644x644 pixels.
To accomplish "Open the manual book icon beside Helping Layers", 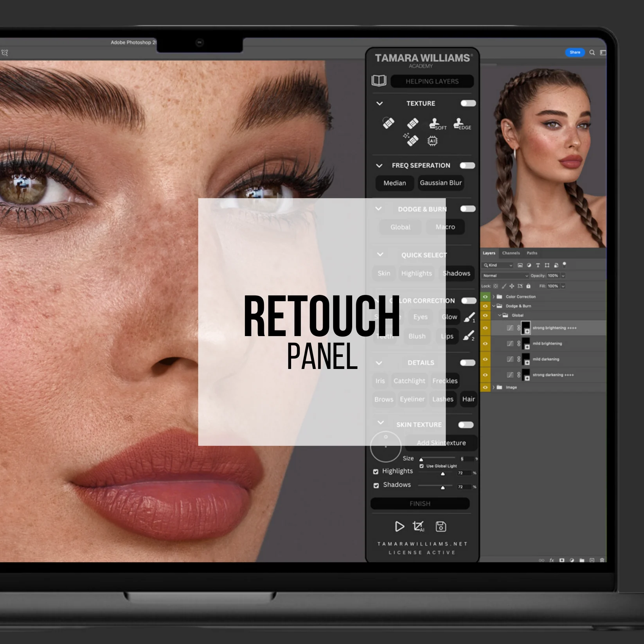I will tap(379, 81).
